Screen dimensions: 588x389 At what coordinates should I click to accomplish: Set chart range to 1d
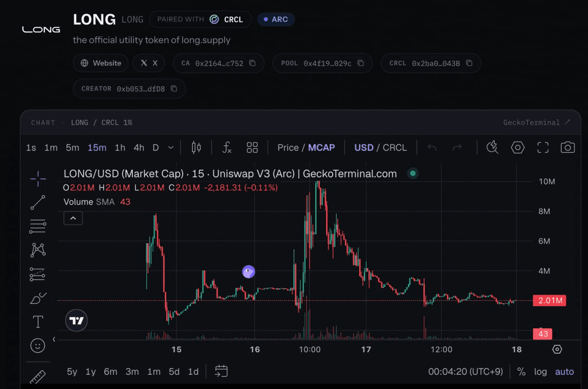click(193, 372)
